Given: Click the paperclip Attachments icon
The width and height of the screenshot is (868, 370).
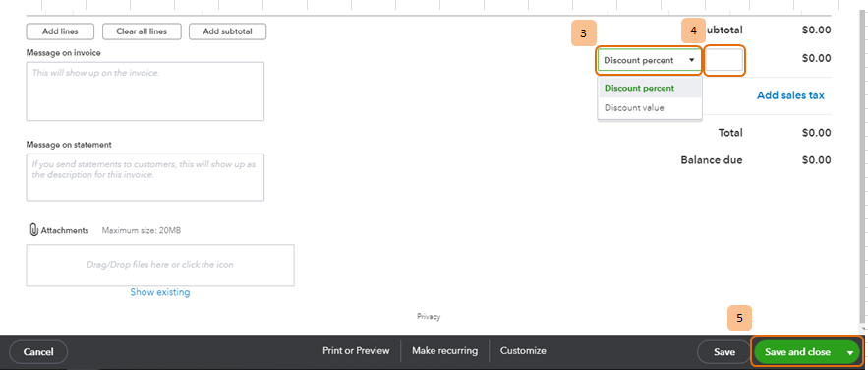Looking at the screenshot, I should point(33,230).
